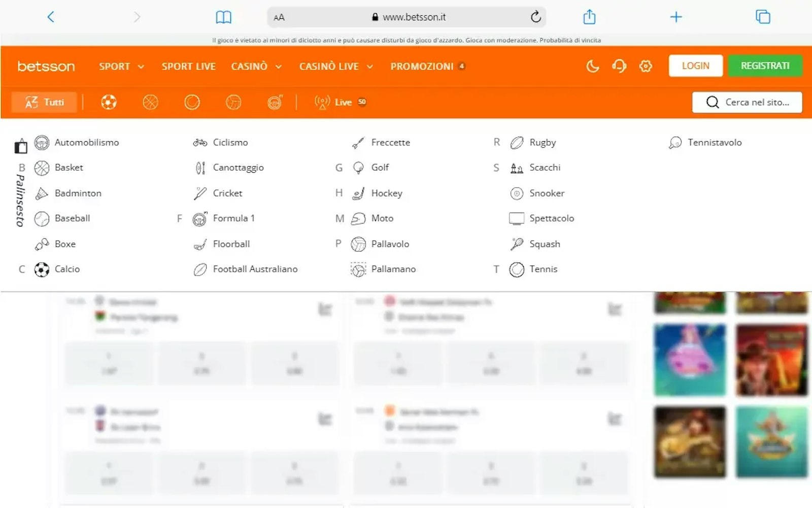Click the tennis ball icon filter
The image size is (812, 508).
[x=192, y=102]
